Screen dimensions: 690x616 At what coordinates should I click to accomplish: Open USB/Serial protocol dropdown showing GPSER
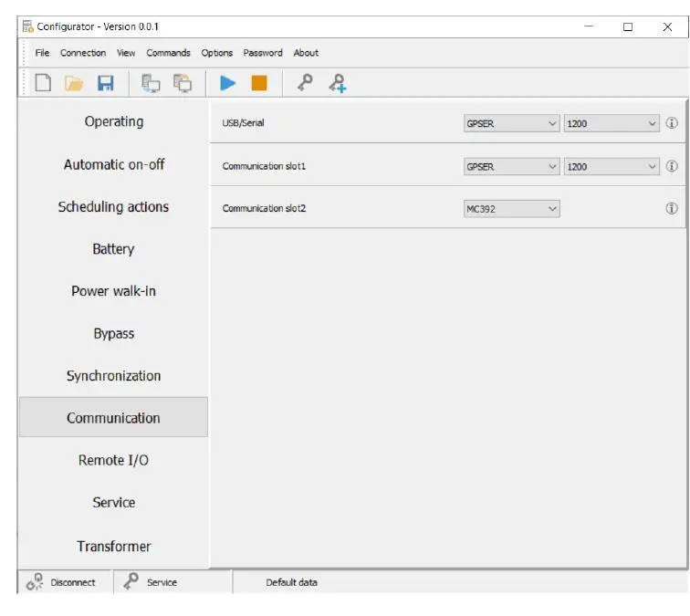(511, 123)
